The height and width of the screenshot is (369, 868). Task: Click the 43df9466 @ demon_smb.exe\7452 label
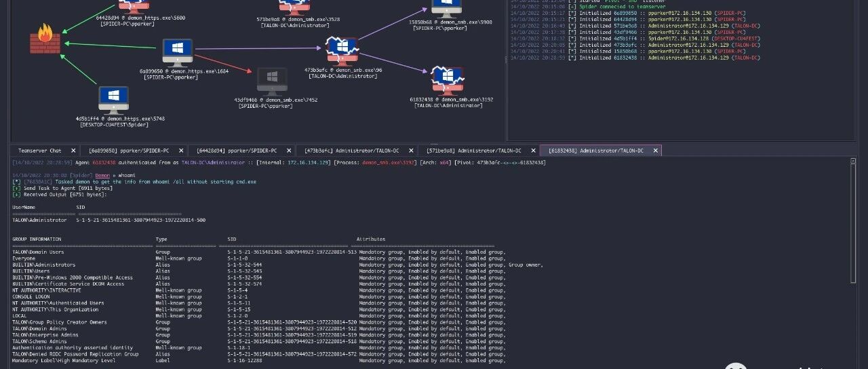click(275, 100)
